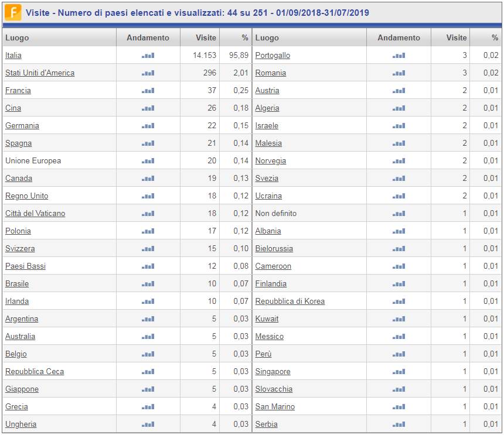Click the trend icon for Portogallo
The height and width of the screenshot is (435, 504).
click(x=399, y=56)
